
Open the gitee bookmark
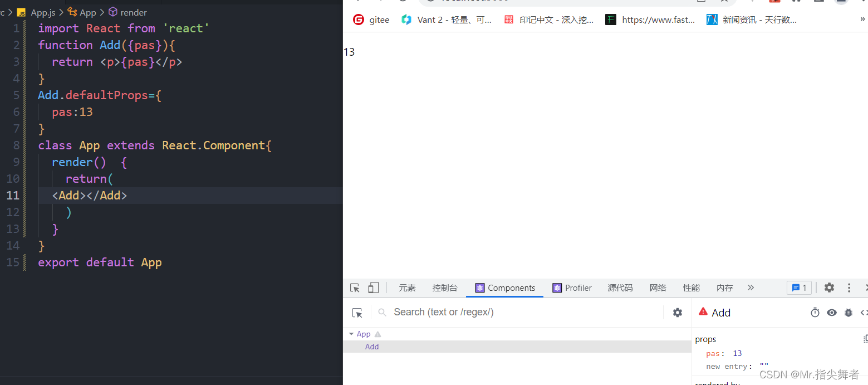[x=371, y=20]
